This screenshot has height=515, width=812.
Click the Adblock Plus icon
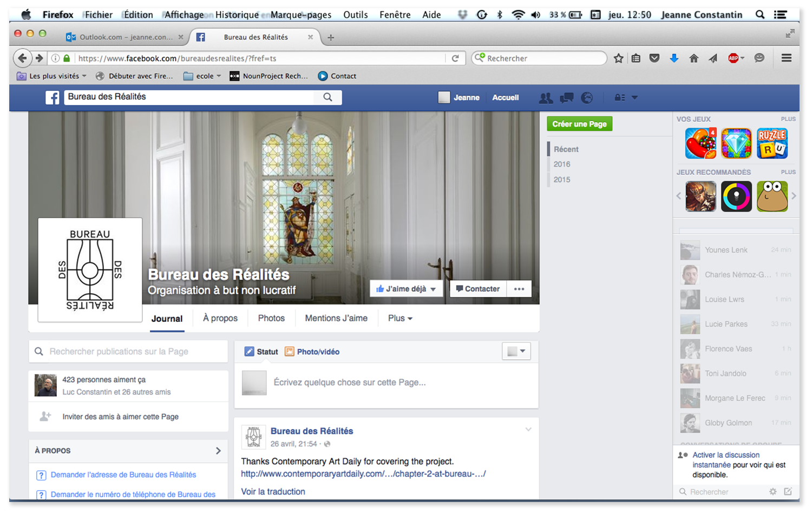[734, 58]
